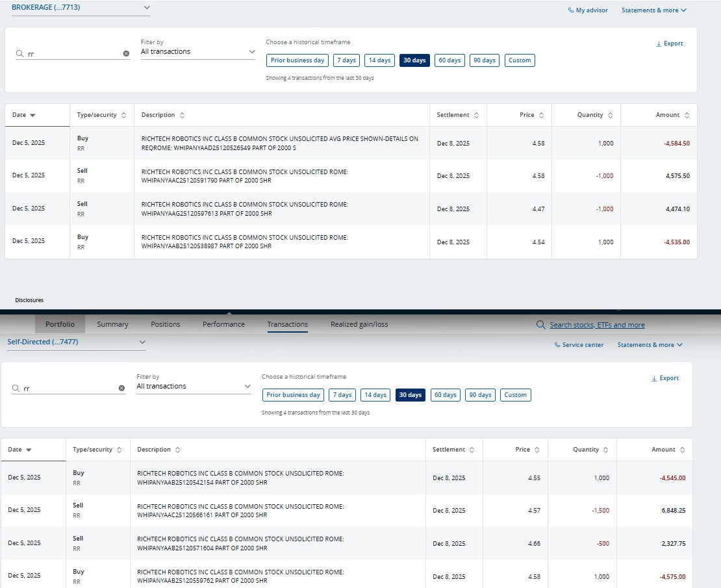Sort by Amount column in top table
Viewport: 721px width, 588px height.
coord(687,115)
